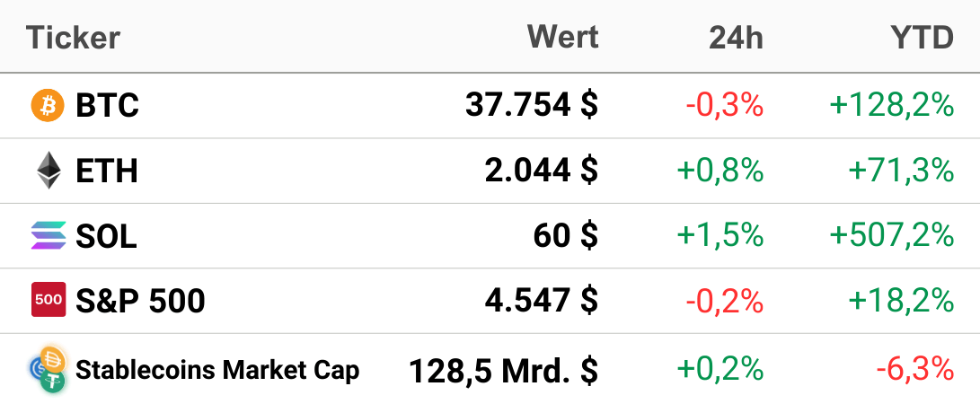The width and height of the screenshot is (980, 404).
Task: Click the 128,5 Mrd. $ market cap value
Action: tap(504, 370)
